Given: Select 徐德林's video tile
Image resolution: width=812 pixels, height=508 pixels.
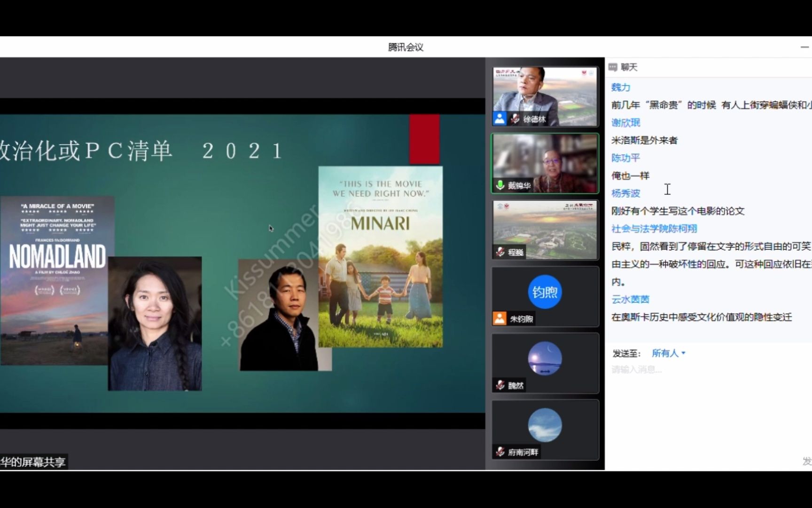Looking at the screenshot, I should click(545, 96).
